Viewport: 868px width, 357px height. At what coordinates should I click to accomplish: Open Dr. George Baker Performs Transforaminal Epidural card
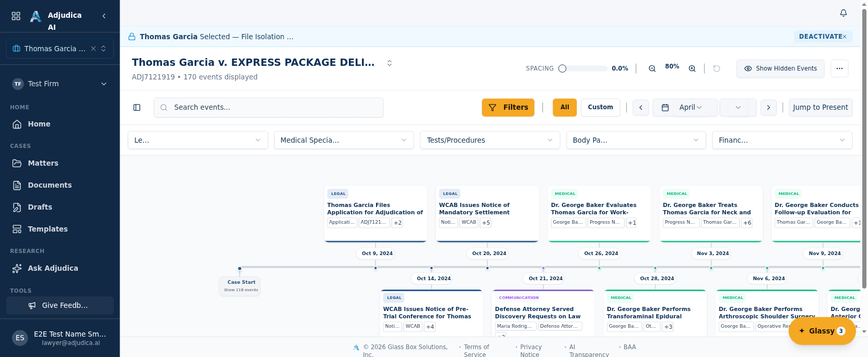coord(655,313)
